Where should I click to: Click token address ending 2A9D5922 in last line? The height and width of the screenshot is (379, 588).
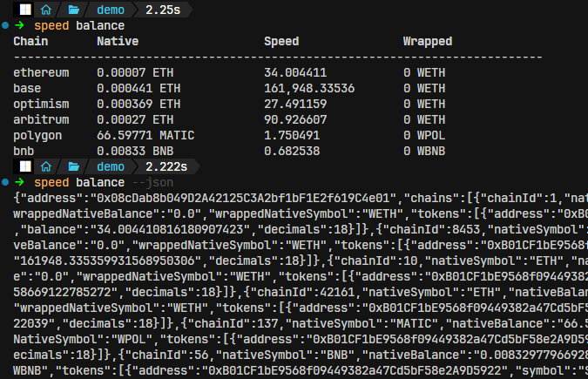(x=355, y=371)
